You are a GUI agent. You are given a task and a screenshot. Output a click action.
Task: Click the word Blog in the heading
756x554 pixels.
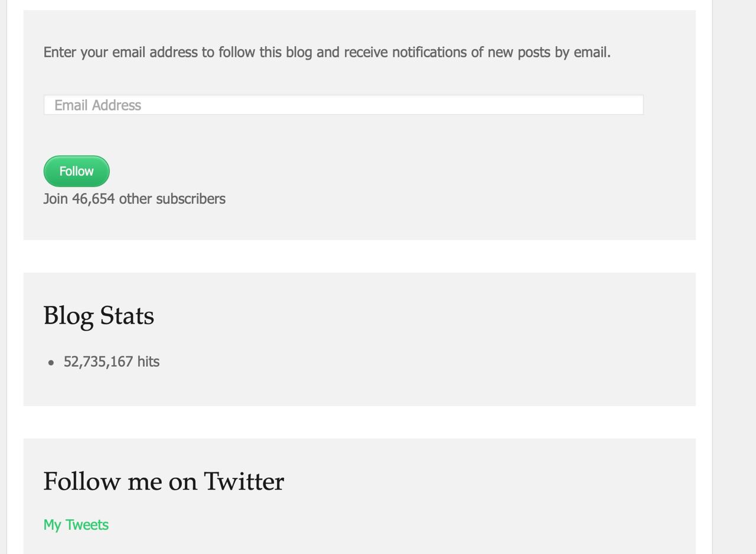click(x=68, y=315)
